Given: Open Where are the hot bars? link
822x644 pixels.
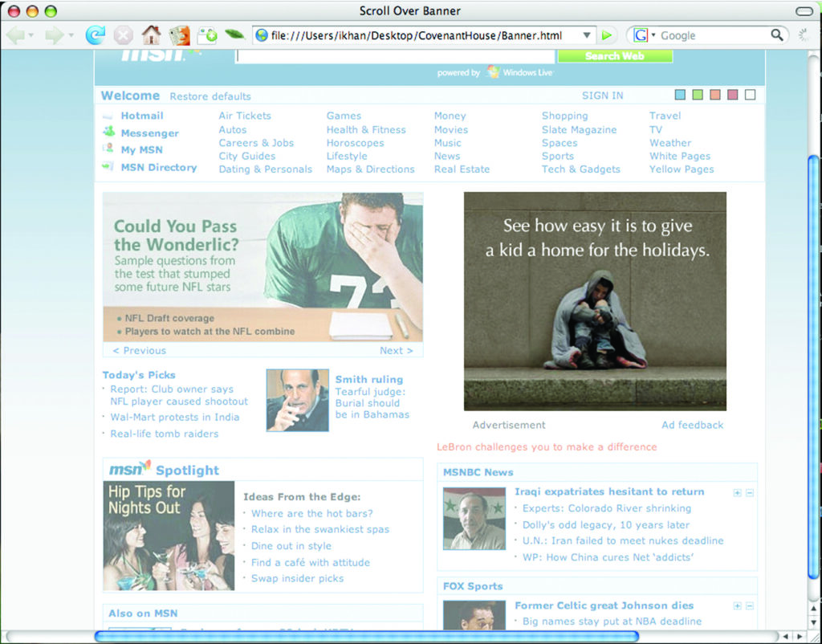Looking at the screenshot, I should pyautogui.click(x=312, y=513).
